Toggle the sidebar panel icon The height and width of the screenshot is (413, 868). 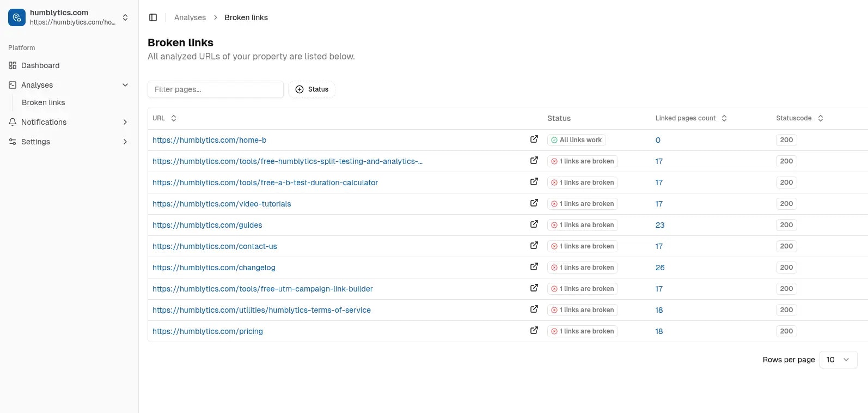click(153, 17)
